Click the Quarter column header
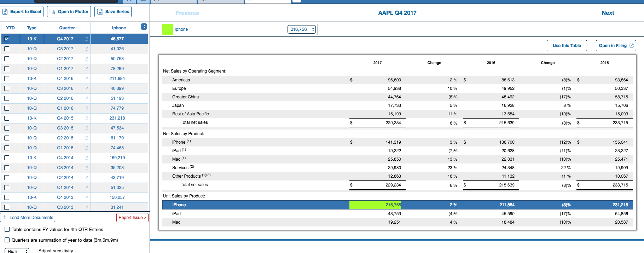 (x=67, y=28)
